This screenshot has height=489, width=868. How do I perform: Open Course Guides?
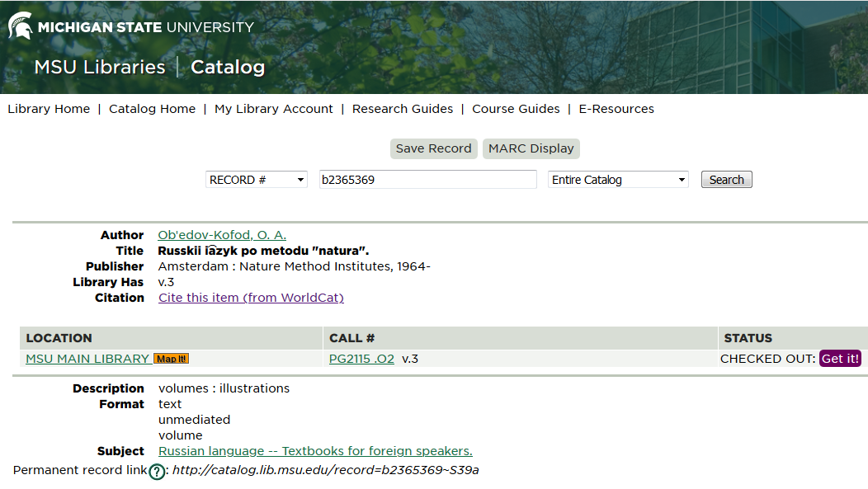[x=516, y=109]
